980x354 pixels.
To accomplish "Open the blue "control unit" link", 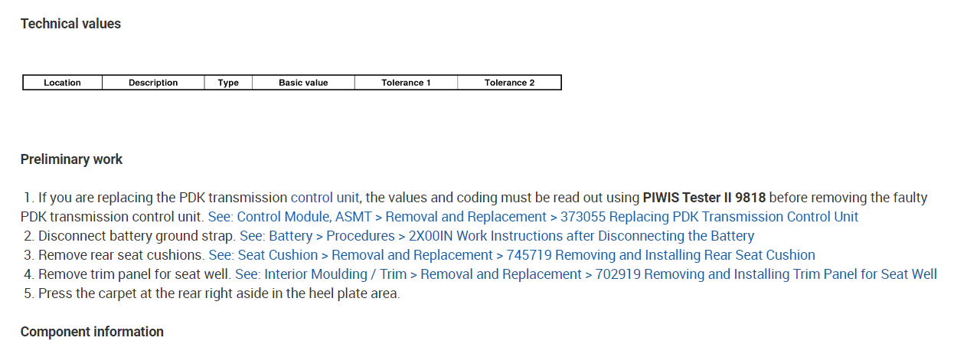I will pyautogui.click(x=325, y=198).
